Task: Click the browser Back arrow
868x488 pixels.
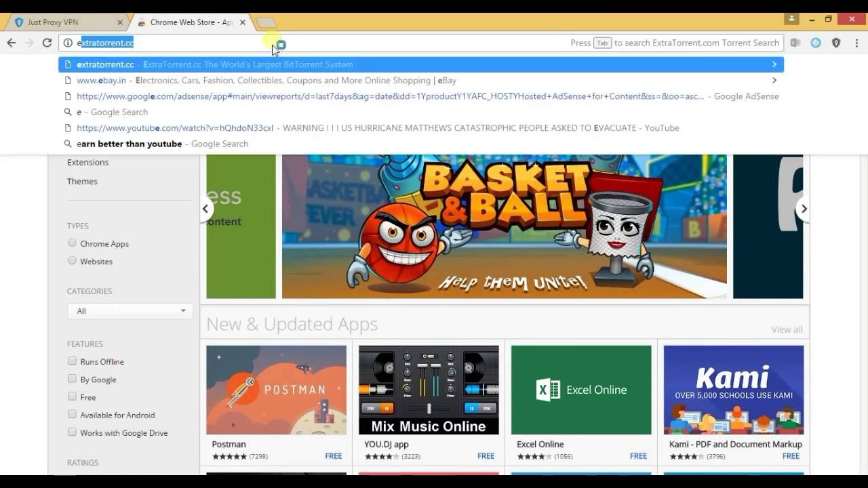Action: pos(12,43)
